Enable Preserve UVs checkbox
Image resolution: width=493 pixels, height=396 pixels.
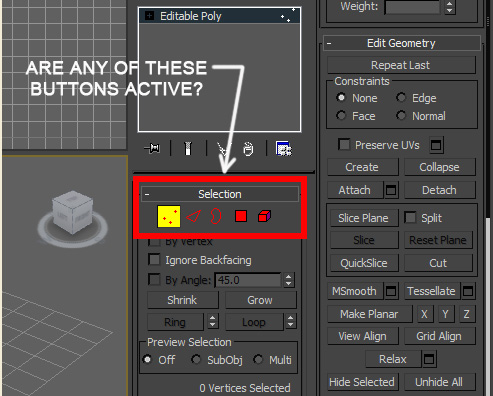click(344, 145)
